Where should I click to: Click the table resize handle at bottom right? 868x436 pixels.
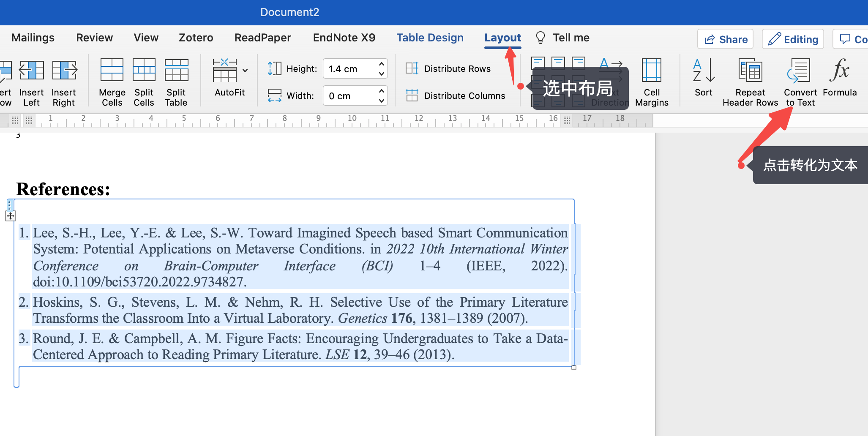(574, 368)
